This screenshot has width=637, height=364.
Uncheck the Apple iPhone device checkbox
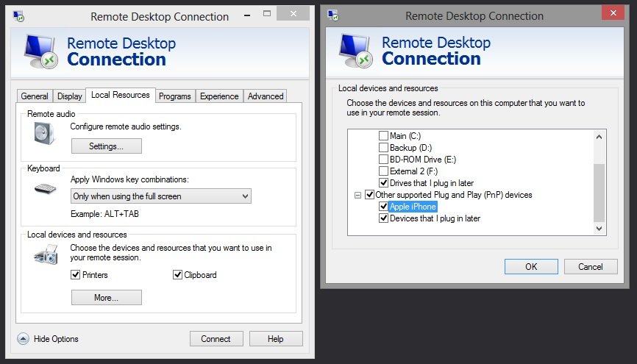pos(383,207)
